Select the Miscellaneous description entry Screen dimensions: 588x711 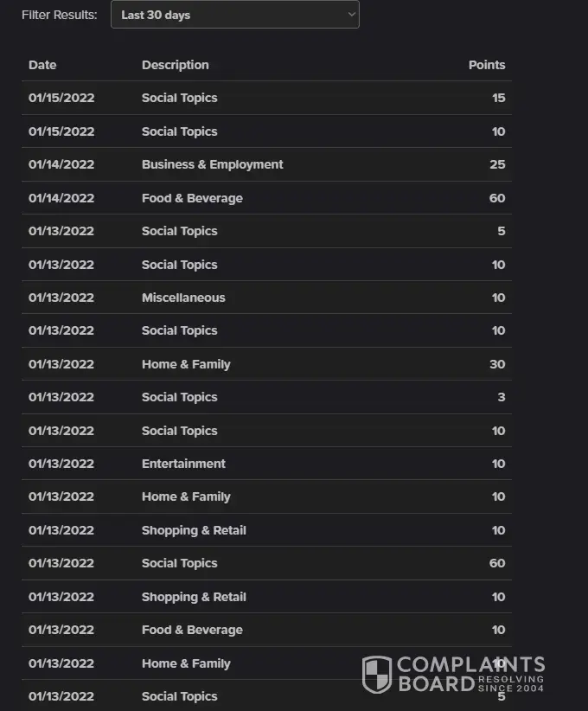click(x=183, y=298)
